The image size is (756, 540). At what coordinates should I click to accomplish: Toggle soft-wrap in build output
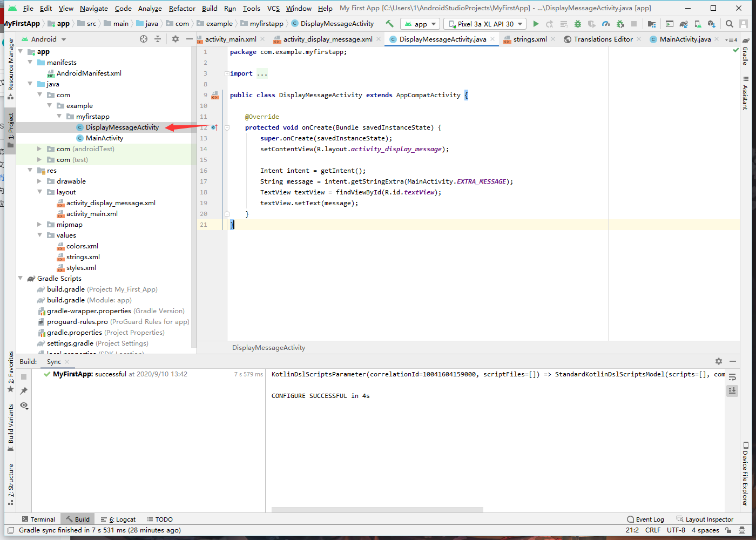(x=732, y=377)
